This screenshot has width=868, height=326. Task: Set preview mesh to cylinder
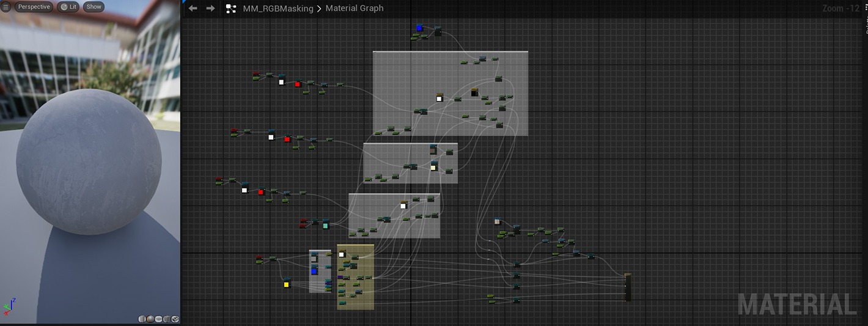pos(142,319)
